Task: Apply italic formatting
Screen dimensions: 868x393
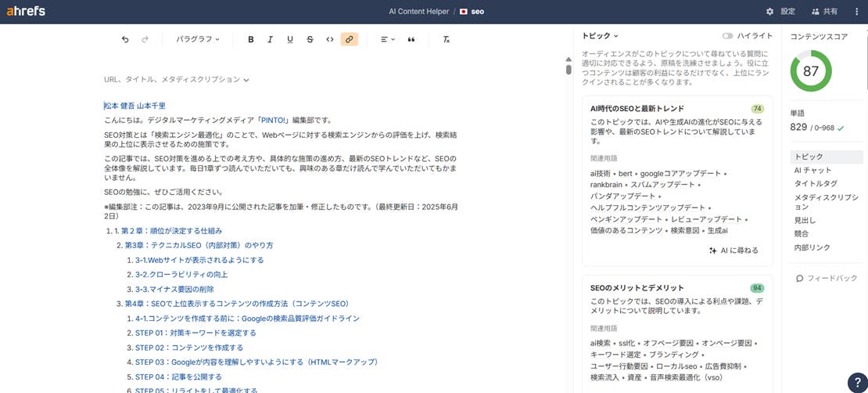Action: click(x=271, y=39)
